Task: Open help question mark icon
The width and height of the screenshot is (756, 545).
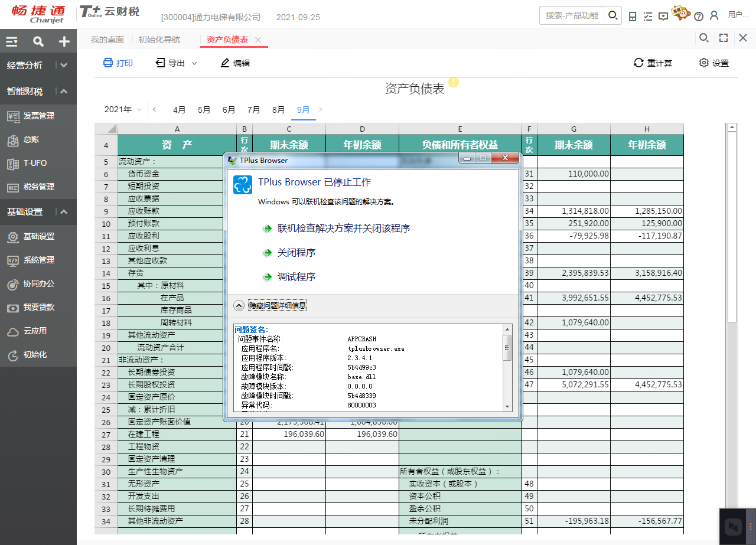Action: click(x=699, y=16)
